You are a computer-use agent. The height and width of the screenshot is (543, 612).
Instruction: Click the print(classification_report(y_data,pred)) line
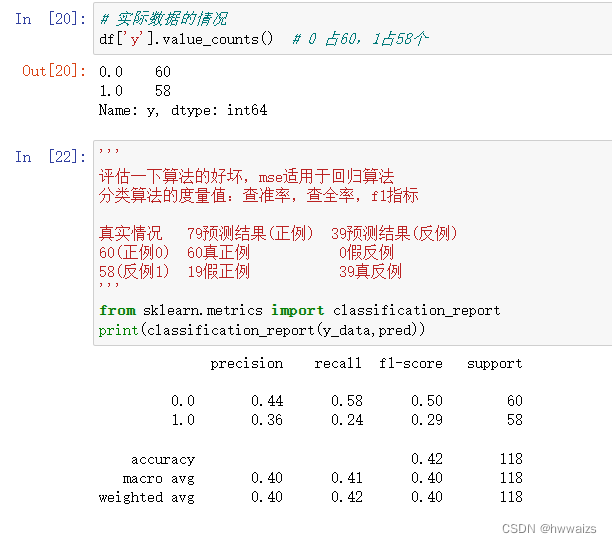click(262, 330)
